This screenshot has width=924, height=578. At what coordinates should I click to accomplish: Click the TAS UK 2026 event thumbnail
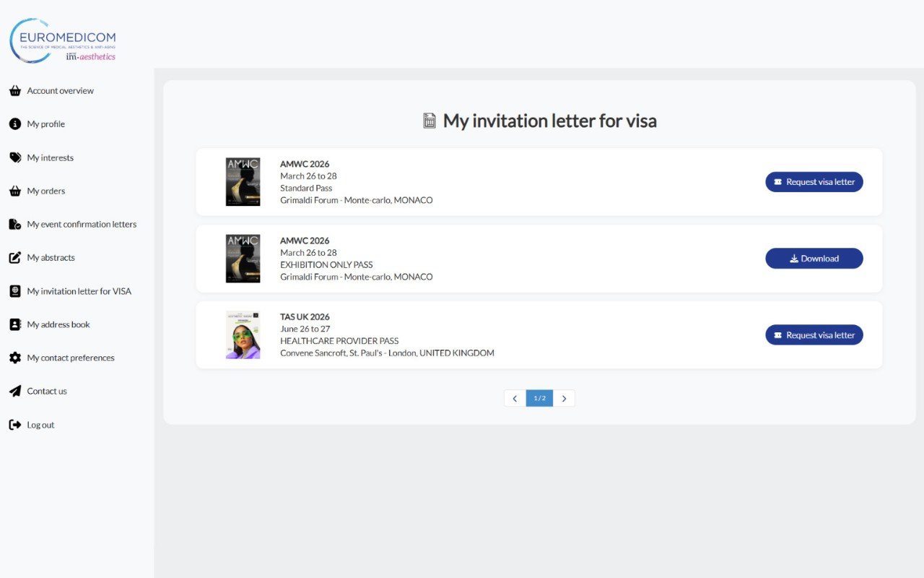click(243, 335)
